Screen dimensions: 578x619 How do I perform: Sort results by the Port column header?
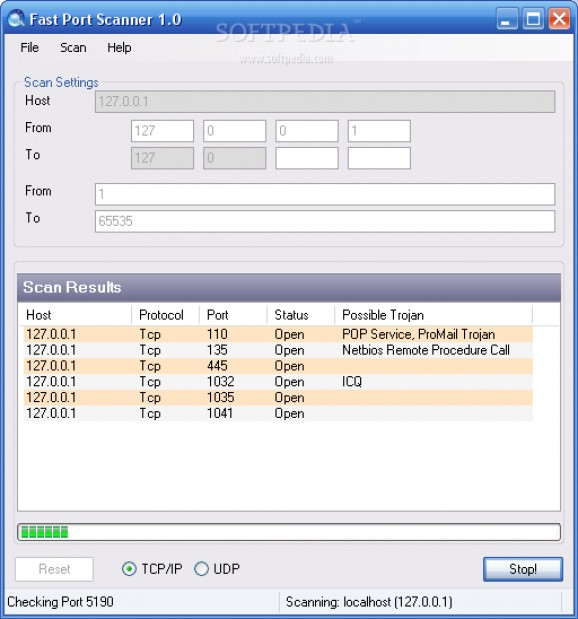click(233, 315)
